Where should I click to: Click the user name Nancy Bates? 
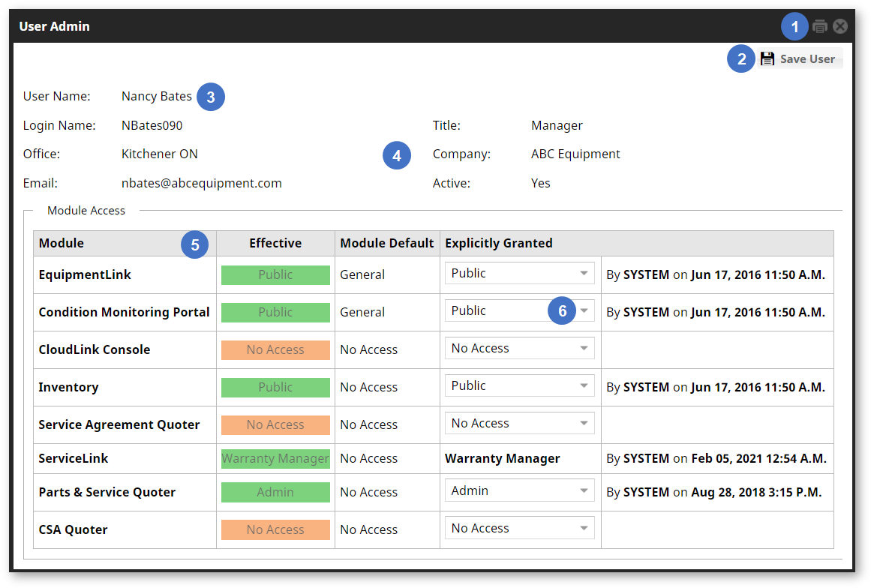click(x=157, y=97)
